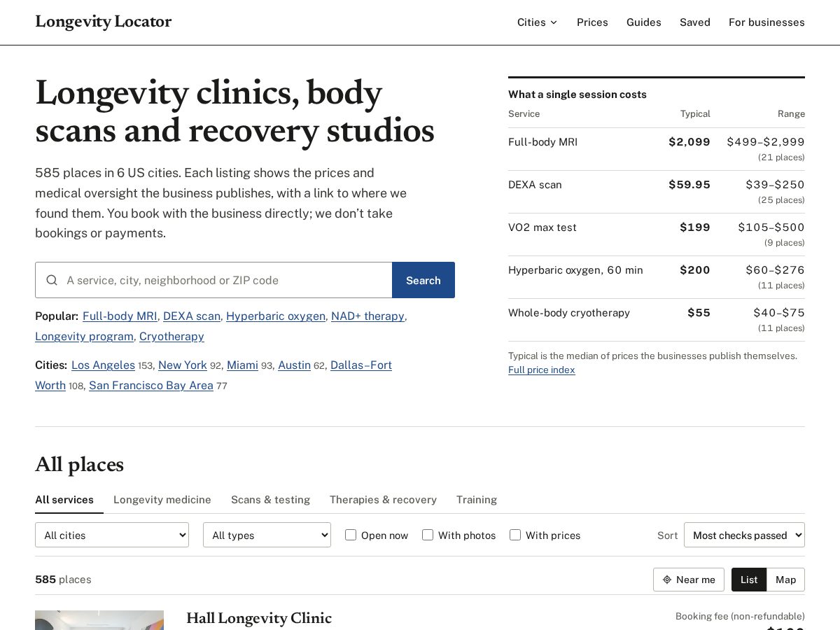This screenshot has width=840, height=630.
Task: Click the Booking fee (non-refundable) label
Action: (x=740, y=616)
